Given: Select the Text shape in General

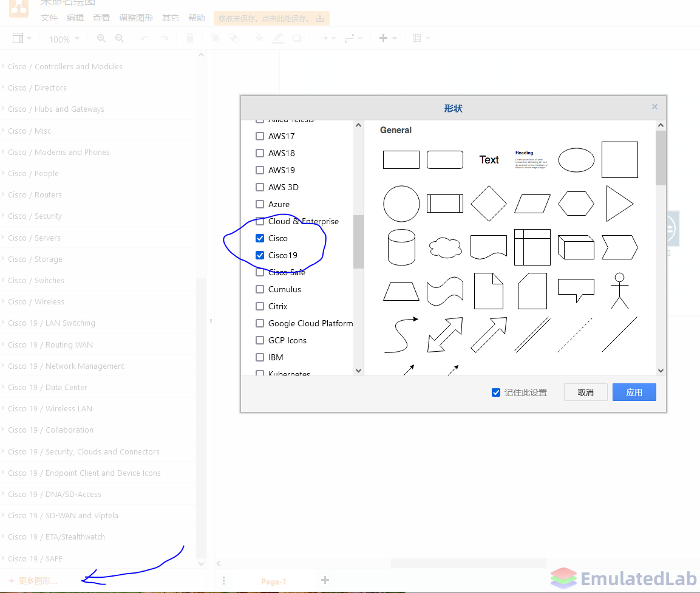Looking at the screenshot, I should (x=489, y=160).
